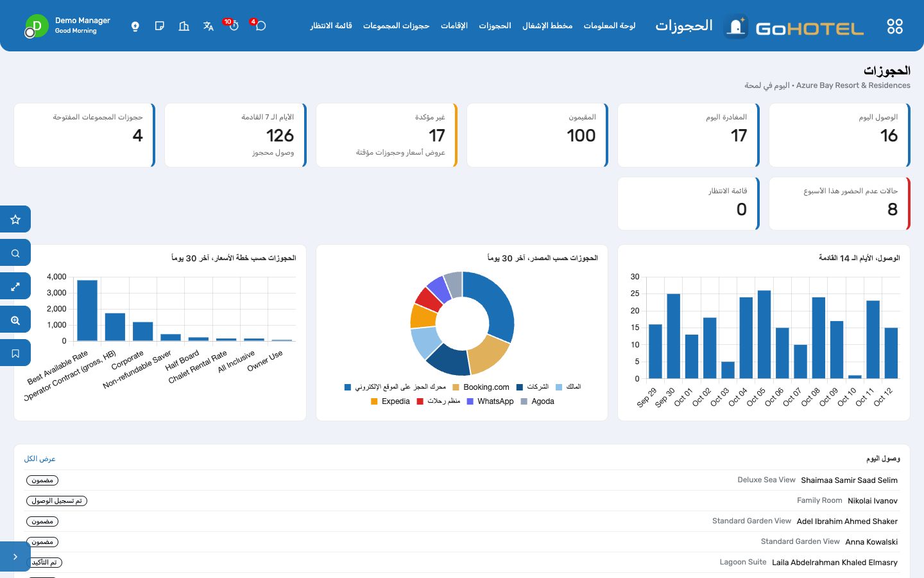
Task: Click the GoHotel logo
Action: click(794, 27)
